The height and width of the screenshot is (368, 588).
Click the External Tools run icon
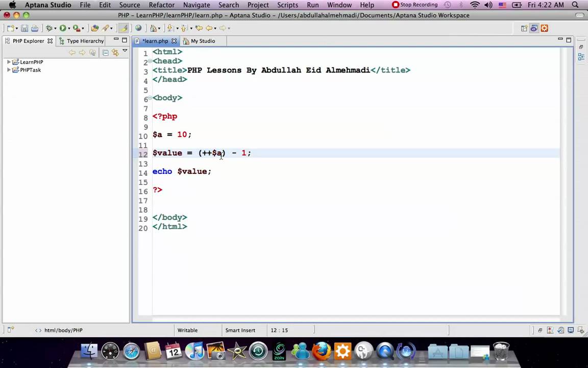click(x=77, y=28)
